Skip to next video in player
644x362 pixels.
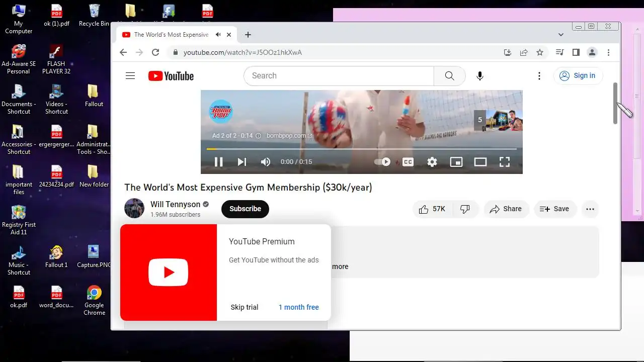tap(242, 162)
